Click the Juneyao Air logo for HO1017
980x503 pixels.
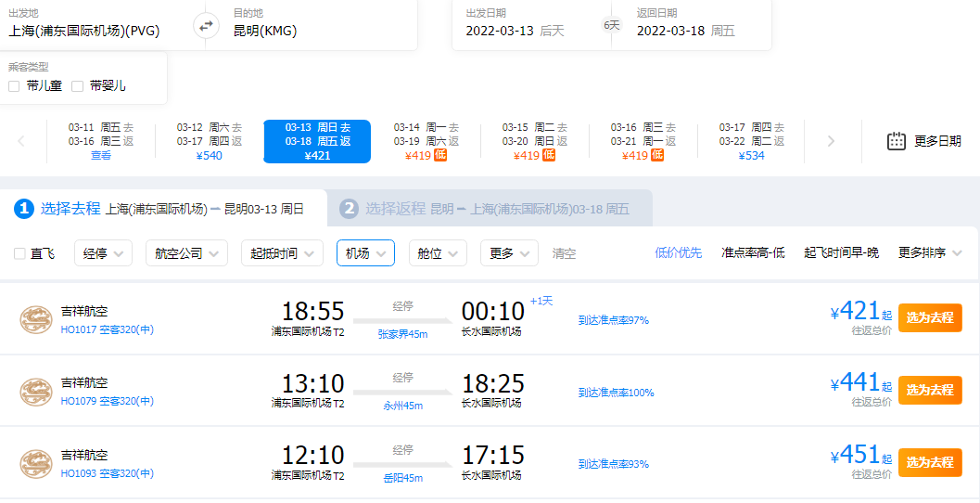pyautogui.click(x=36, y=319)
